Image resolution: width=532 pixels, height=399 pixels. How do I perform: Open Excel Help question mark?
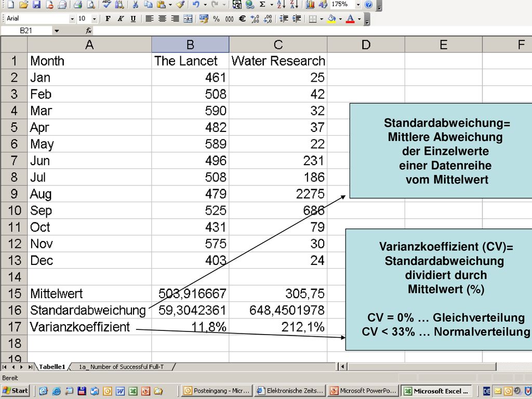[368, 4]
